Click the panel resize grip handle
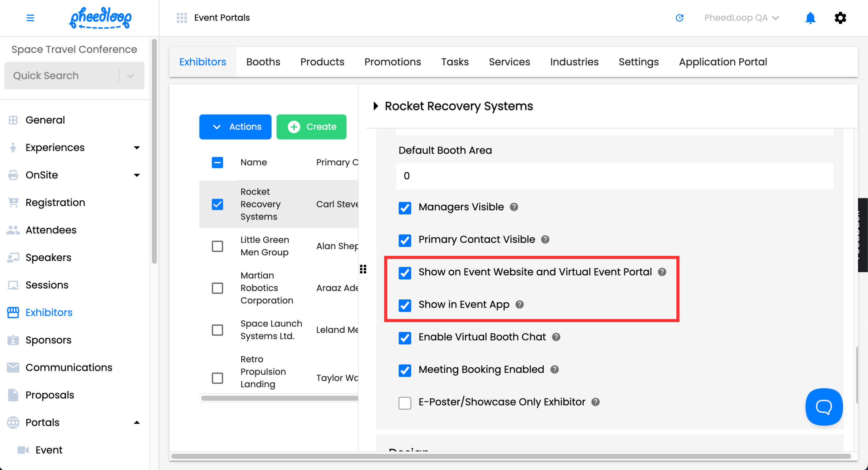This screenshot has height=470, width=868. (x=363, y=269)
